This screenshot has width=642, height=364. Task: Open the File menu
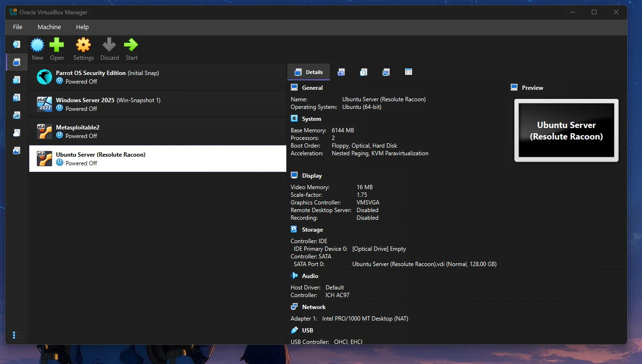click(18, 27)
